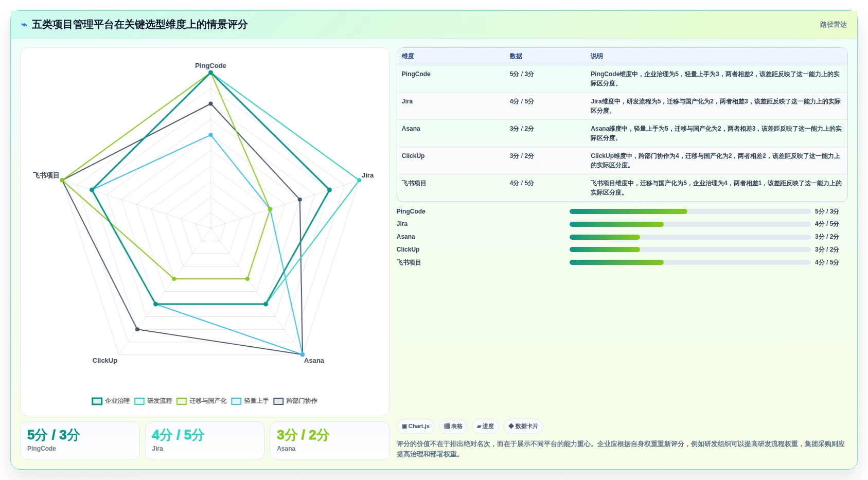Click the ClickUp axis label on radar
This screenshot has width=868, height=480.
point(105,361)
